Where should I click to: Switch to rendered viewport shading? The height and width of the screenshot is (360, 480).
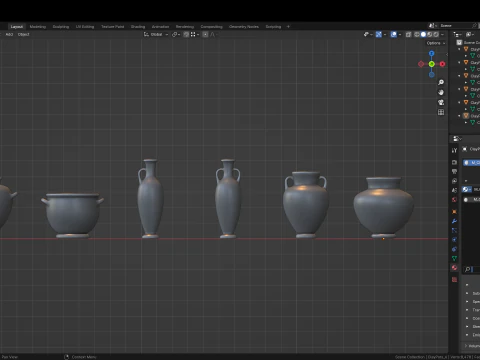pyautogui.click(x=436, y=34)
